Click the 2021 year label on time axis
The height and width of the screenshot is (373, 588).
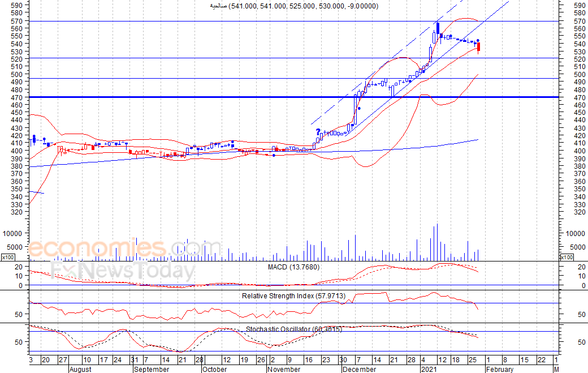coord(429,369)
